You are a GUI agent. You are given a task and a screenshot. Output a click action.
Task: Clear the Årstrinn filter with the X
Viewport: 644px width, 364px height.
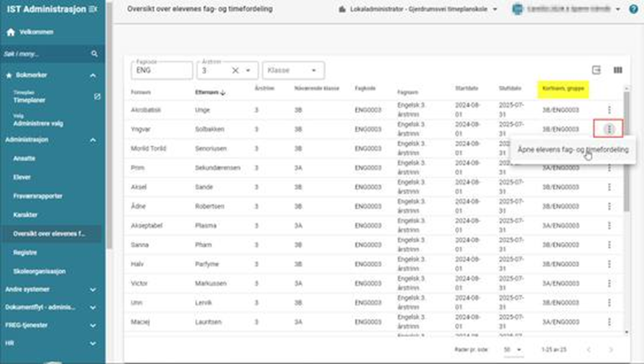click(236, 71)
